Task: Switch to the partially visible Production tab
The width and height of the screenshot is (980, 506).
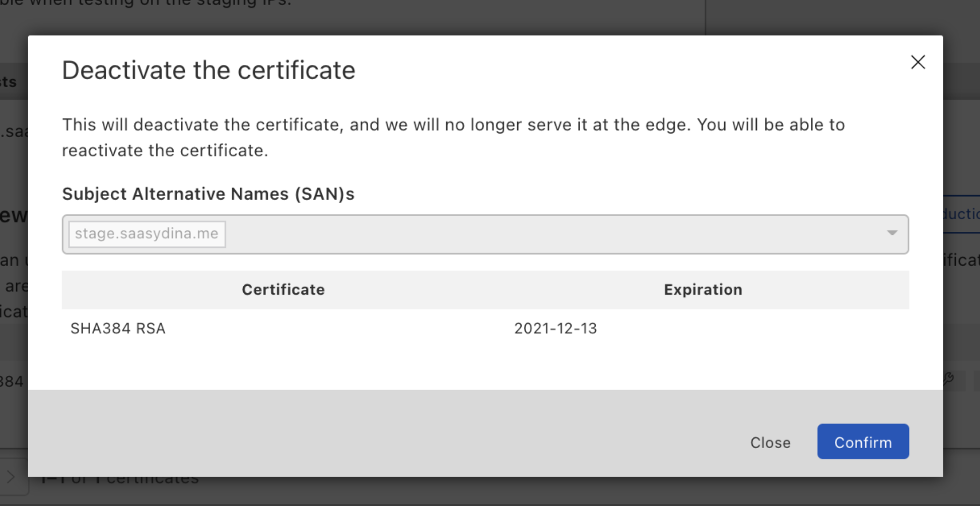Action: tap(961, 214)
